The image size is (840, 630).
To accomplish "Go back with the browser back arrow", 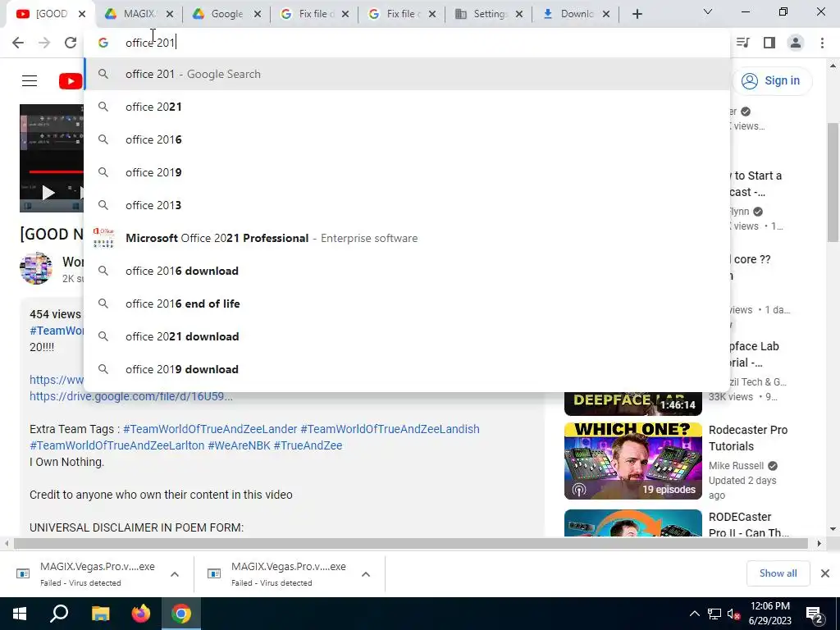I will (x=18, y=43).
